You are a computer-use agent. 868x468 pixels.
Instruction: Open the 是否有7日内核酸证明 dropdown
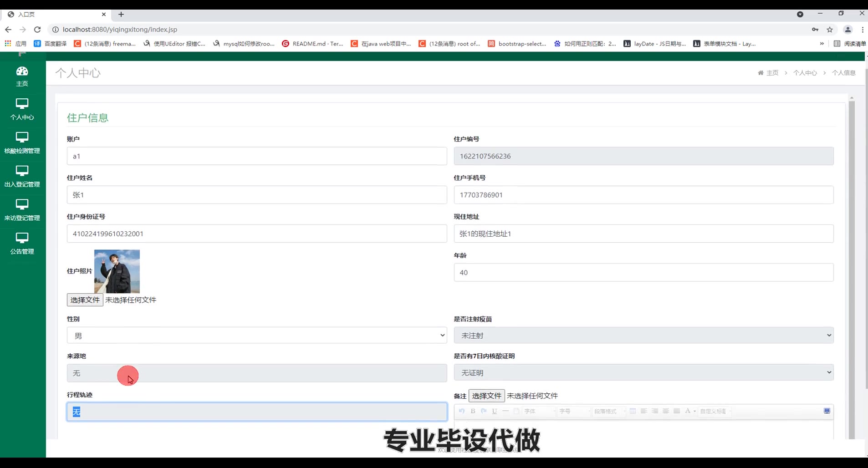(643, 373)
